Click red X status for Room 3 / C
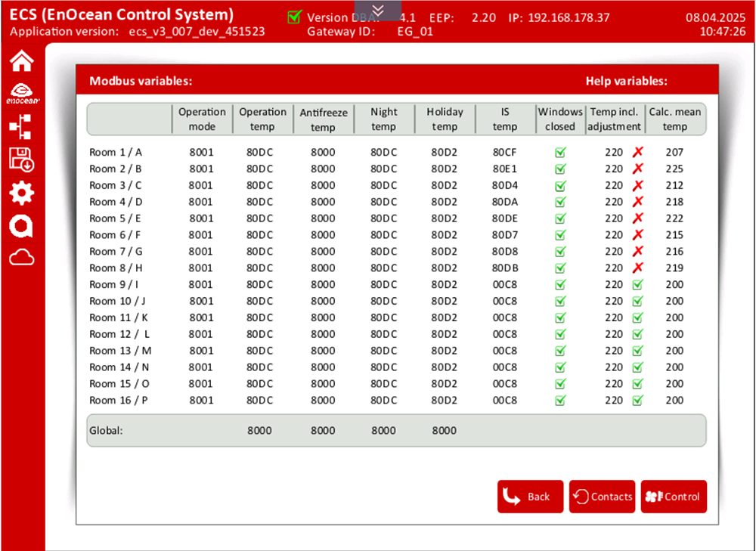Image resolution: width=756 pixels, height=551 pixels. coord(637,186)
